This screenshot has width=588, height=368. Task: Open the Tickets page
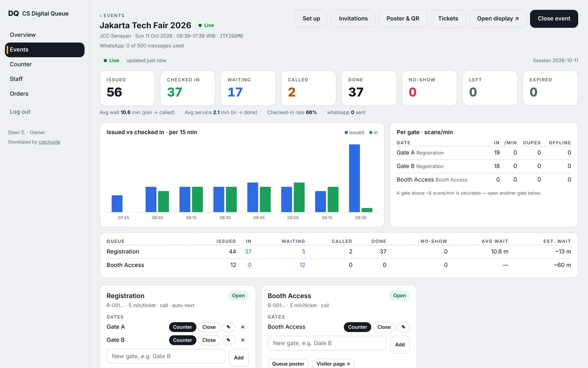448,19
